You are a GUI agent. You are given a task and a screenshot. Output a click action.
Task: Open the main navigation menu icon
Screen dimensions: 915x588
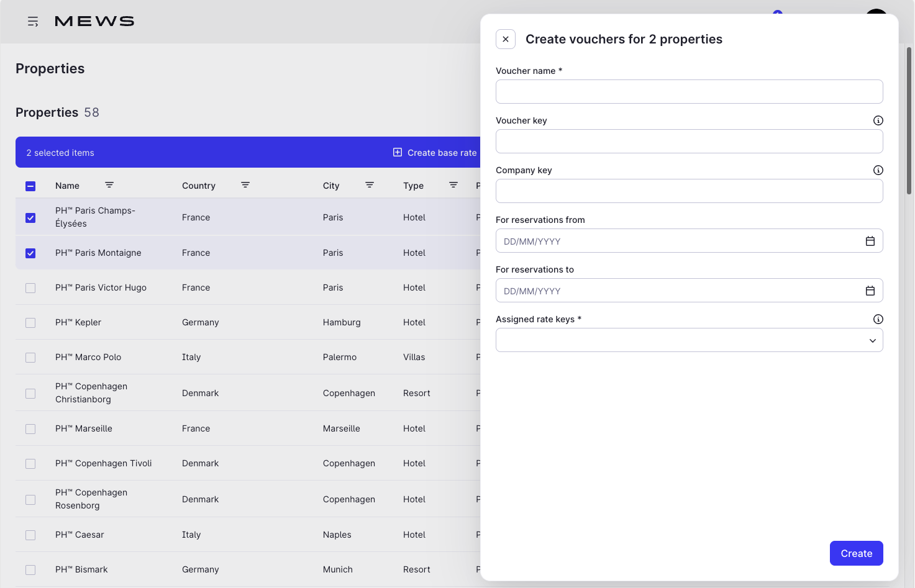(x=33, y=22)
